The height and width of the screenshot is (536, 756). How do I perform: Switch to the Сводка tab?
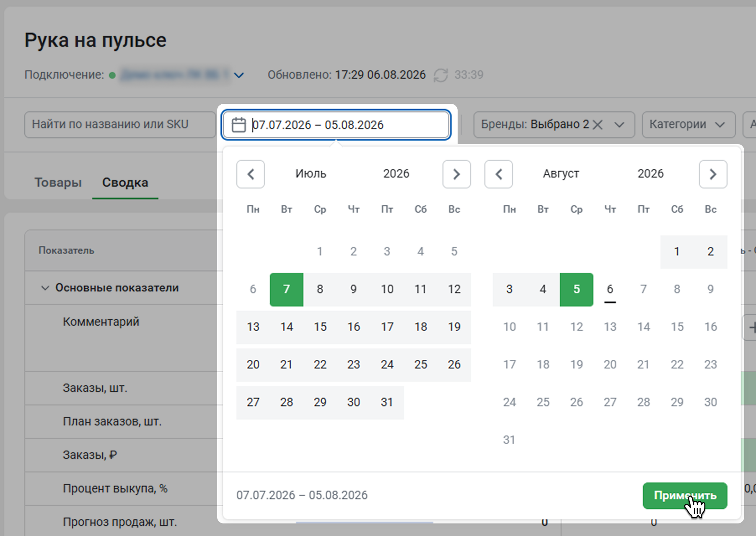[125, 183]
